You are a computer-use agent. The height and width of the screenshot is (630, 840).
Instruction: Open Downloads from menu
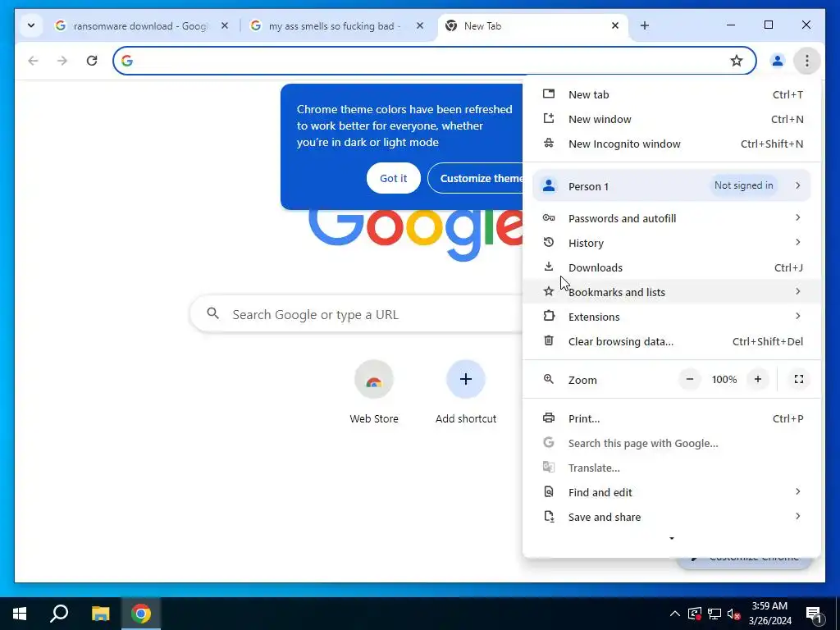click(672, 267)
